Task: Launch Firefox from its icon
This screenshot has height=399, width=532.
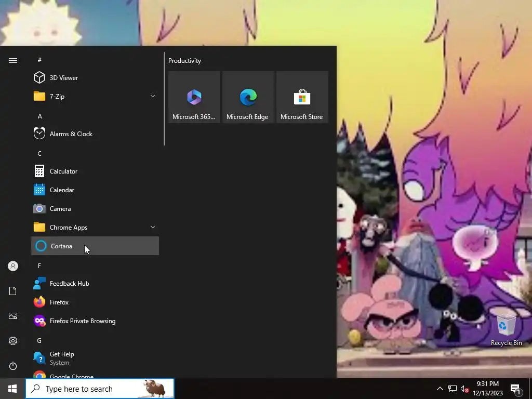Action: (39, 302)
